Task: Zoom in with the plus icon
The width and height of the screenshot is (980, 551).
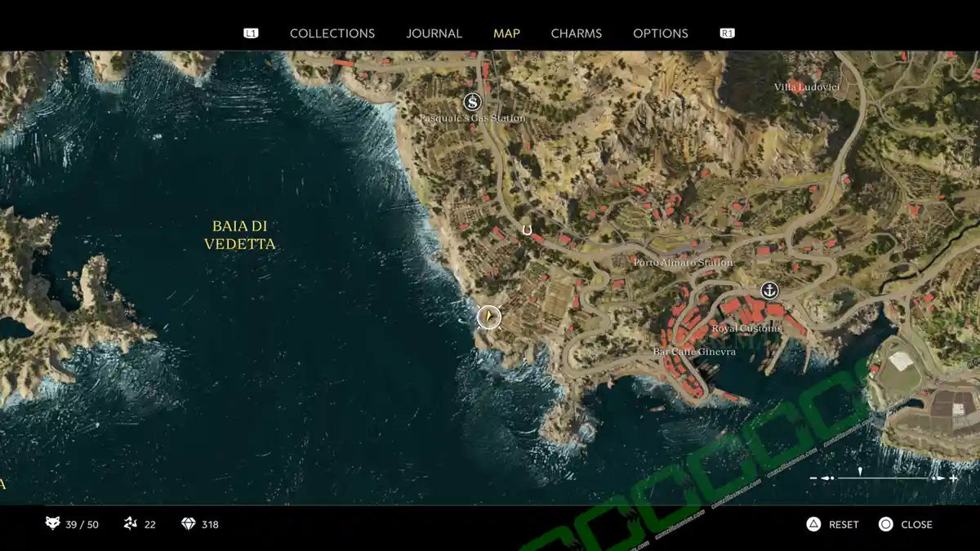Action: tap(953, 478)
